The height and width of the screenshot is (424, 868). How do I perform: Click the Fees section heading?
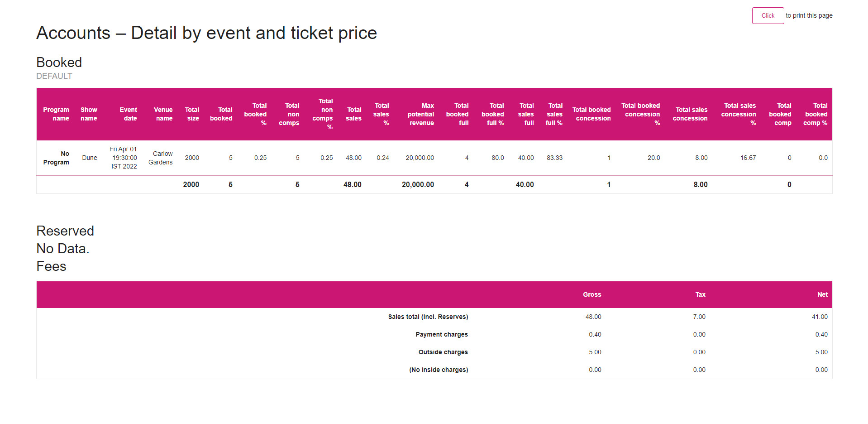(51, 266)
